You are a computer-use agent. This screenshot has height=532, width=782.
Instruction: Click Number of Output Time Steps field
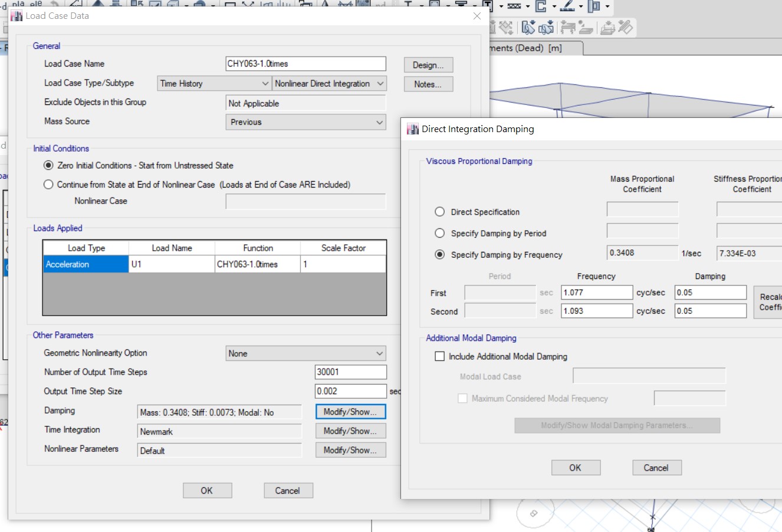coord(351,372)
